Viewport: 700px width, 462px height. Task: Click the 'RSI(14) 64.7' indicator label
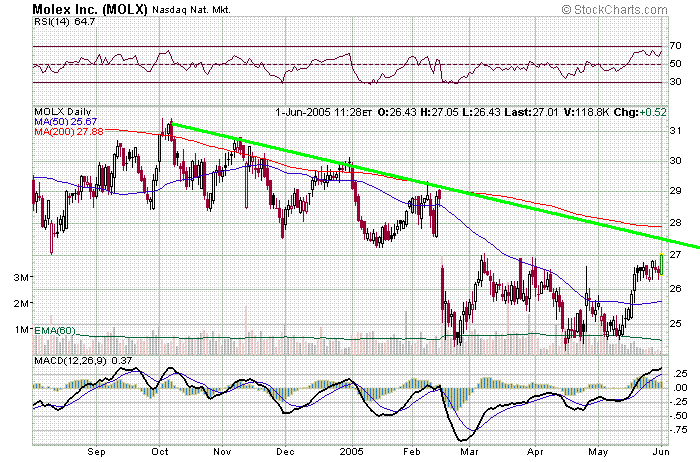coord(65,21)
